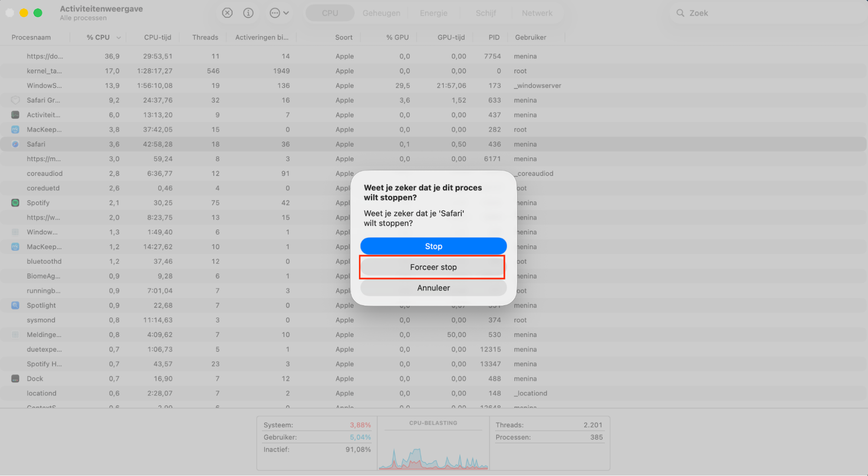Viewport: 868px width, 476px height.
Task: Open the ellipsis dropdown chevron in the toolbar
Action: pyautogui.click(x=286, y=13)
